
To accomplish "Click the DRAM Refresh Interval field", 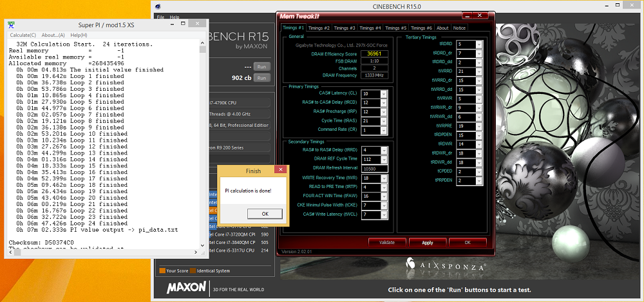I will pos(374,169).
